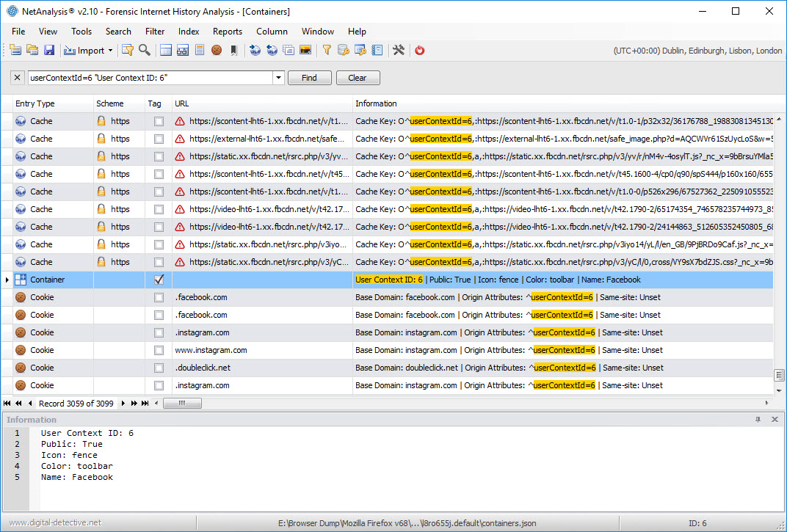Open the Reports menu
The image size is (787, 532).
(x=228, y=31)
